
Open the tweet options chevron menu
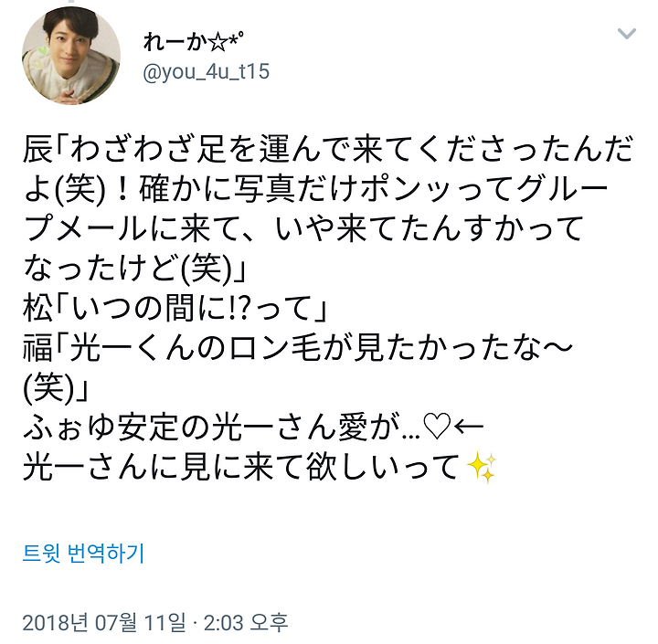tap(627, 33)
